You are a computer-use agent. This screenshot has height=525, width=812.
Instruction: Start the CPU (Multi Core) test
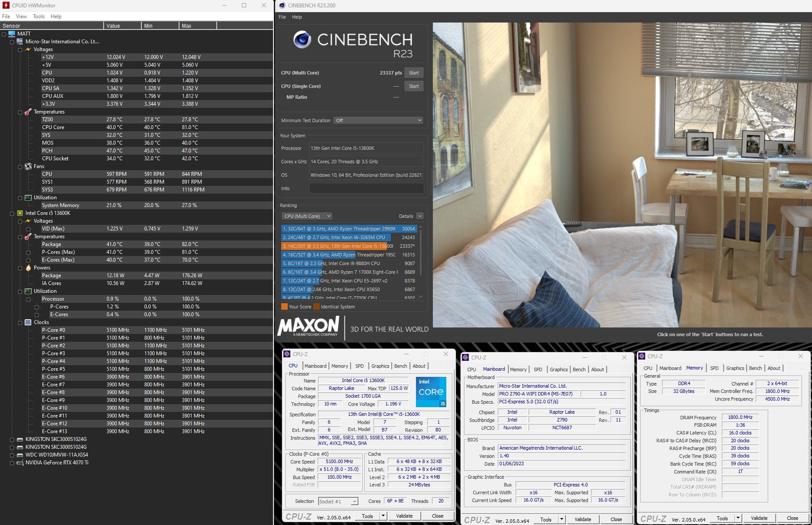tap(414, 73)
